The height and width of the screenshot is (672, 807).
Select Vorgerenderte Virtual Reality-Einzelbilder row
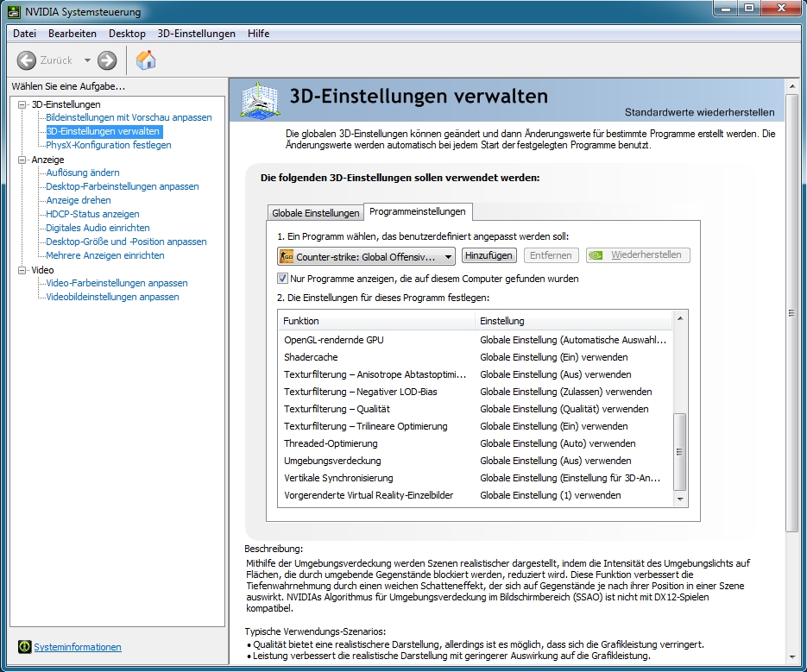coord(475,495)
